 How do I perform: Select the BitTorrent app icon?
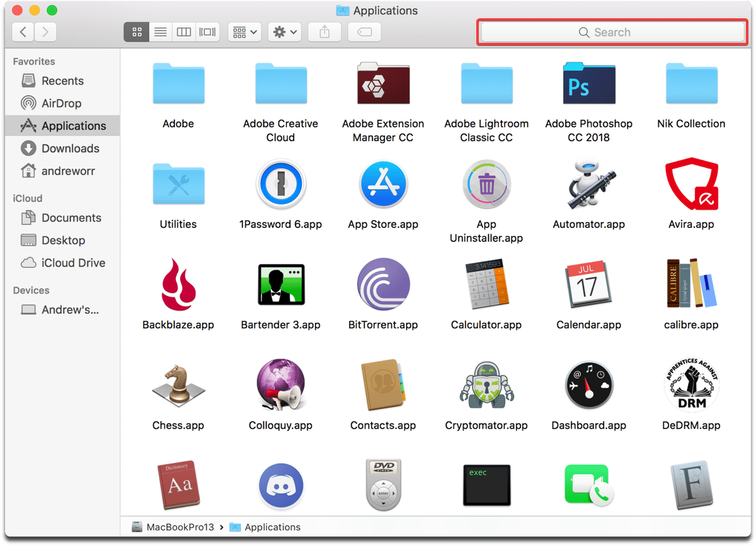[x=383, y=285]
